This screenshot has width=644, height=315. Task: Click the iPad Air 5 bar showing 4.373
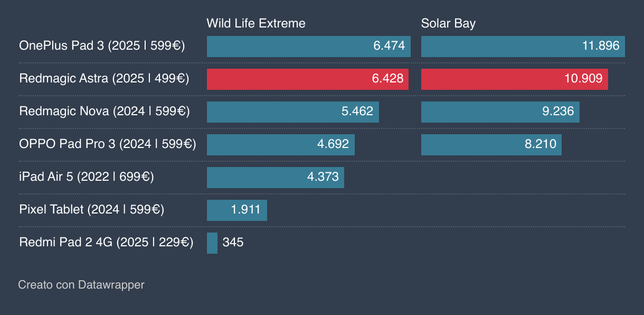[276, 177]
